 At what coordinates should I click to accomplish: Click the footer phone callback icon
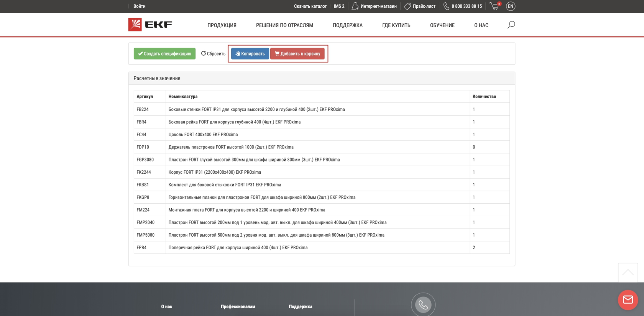pos(423,305)
